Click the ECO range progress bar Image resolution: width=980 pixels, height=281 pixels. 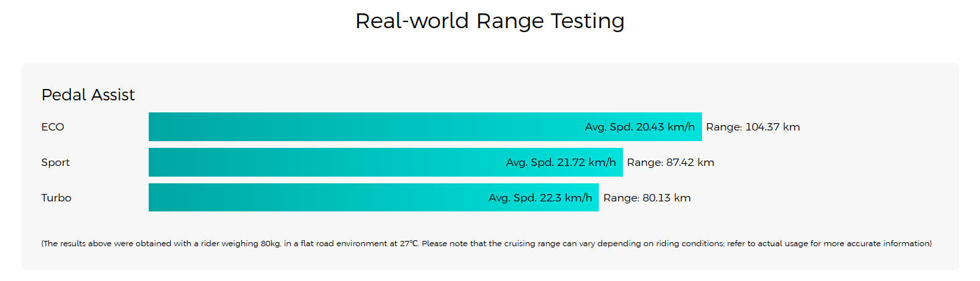(x=425, y=127)
